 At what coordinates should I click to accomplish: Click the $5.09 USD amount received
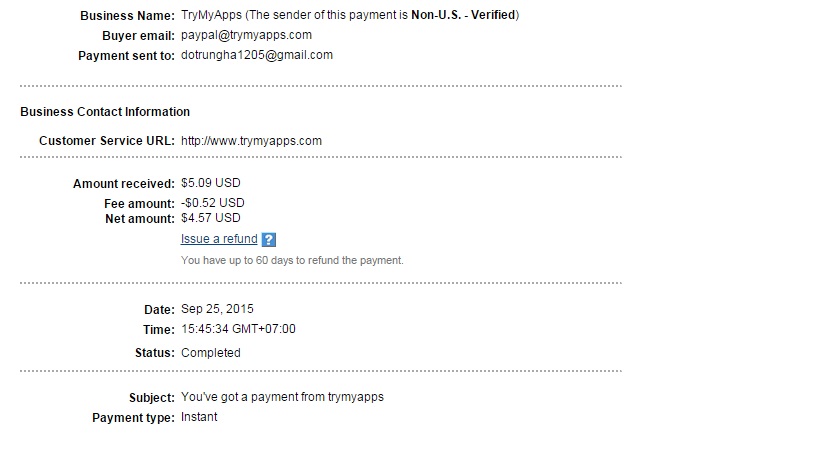point(210,183)
